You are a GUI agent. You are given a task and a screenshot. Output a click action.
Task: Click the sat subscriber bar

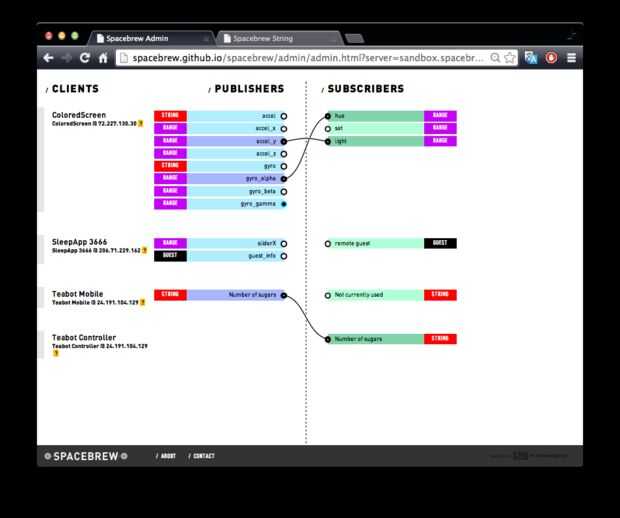pyautogui.click(x=375, y=129)
